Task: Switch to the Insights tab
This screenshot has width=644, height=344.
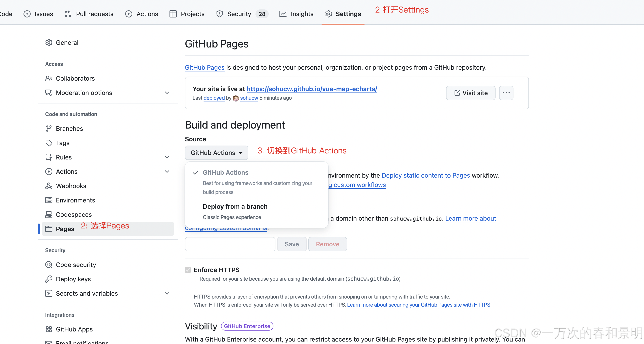Action: [x=296, y=14]
